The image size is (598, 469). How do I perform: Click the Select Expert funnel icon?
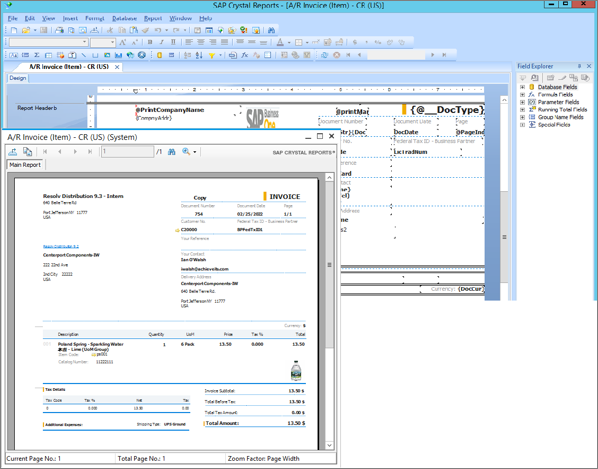coord(212,55)
